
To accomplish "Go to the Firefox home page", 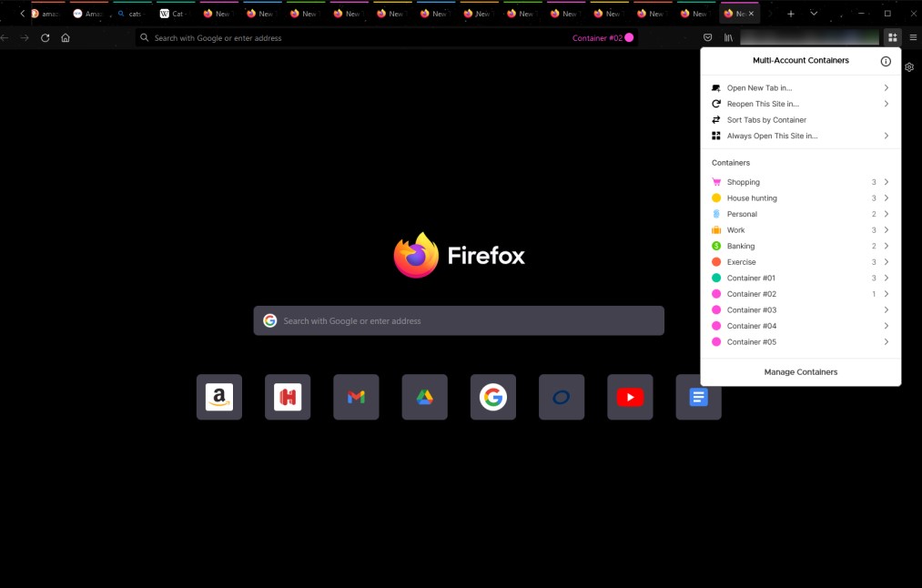I will coord(66,37).
